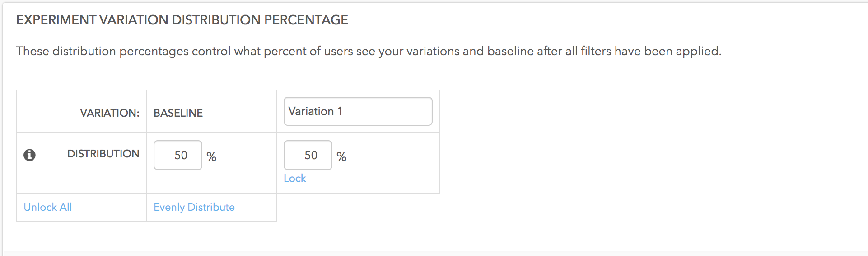Click the word PERCENTAGE in the section title
The image size is (868, 256).
pyautogui.click(x=306, y=20)
